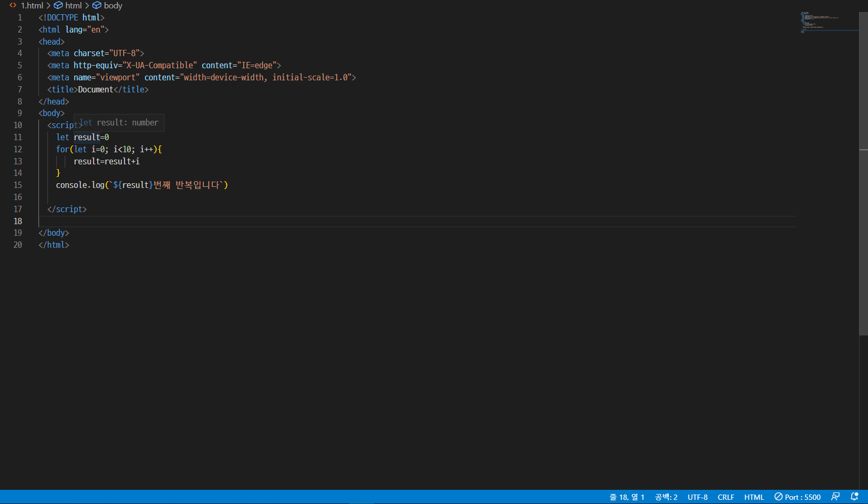The image size is (868, 504).
Task: Click the opening <head> tag
Action: pyautogui.click(x=51, y=41)
